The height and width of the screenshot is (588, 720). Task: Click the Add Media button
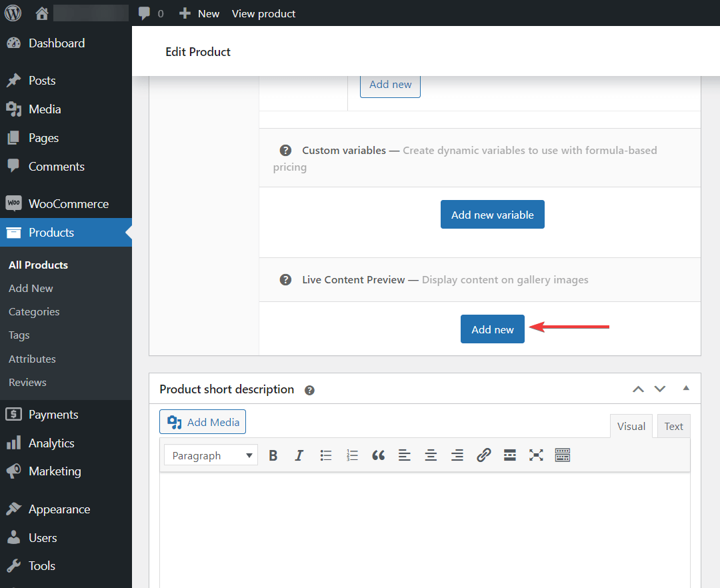[203, 422]
